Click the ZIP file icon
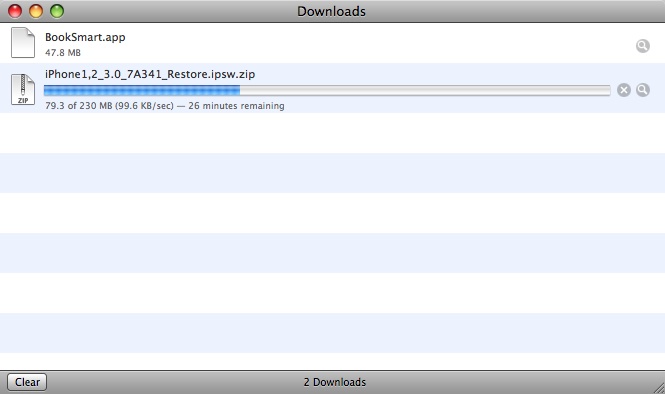The image size is (665, 394). pyautogui.click(x=23, y=89)
